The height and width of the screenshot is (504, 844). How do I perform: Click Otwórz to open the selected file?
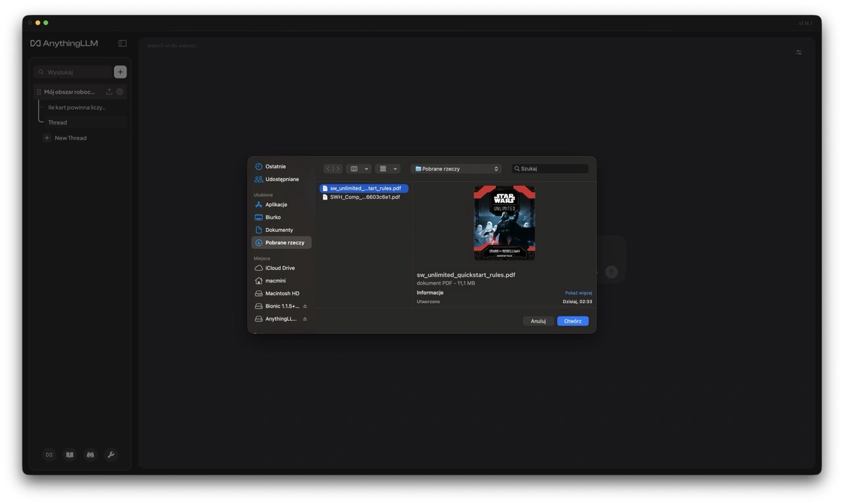tap(573, 322)
